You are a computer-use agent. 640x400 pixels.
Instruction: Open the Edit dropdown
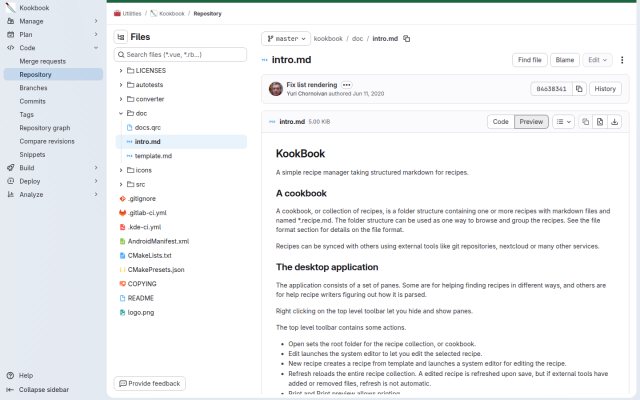(x=597, y=60)
